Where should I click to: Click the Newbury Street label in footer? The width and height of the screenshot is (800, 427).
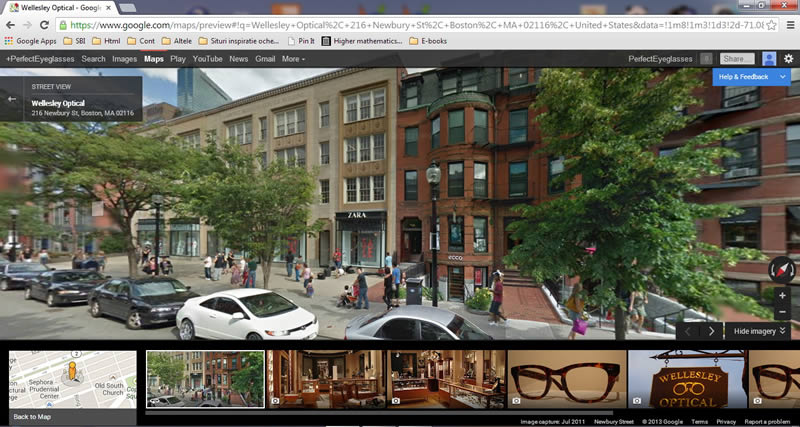pos(614,422)
